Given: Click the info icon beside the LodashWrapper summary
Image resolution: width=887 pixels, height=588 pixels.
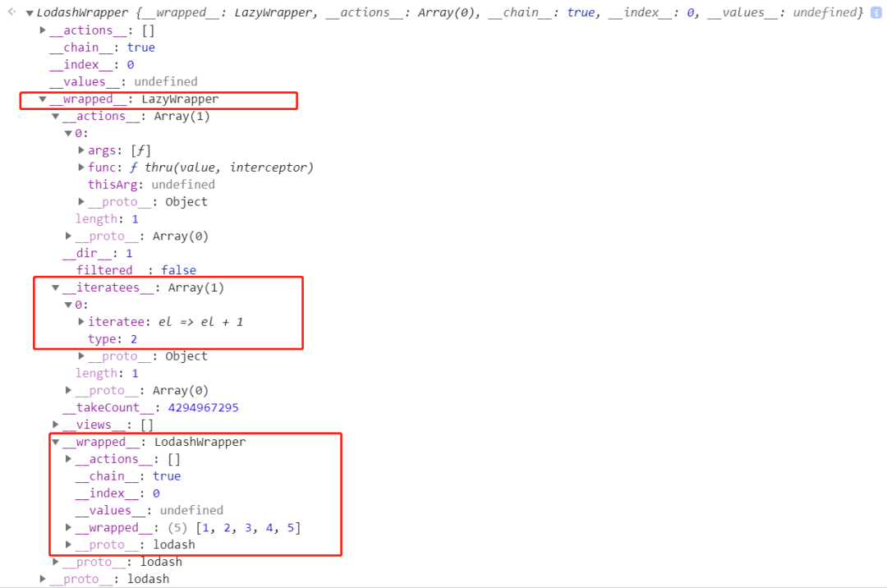Looking at the screenshot, I should (x=876, y=12).
